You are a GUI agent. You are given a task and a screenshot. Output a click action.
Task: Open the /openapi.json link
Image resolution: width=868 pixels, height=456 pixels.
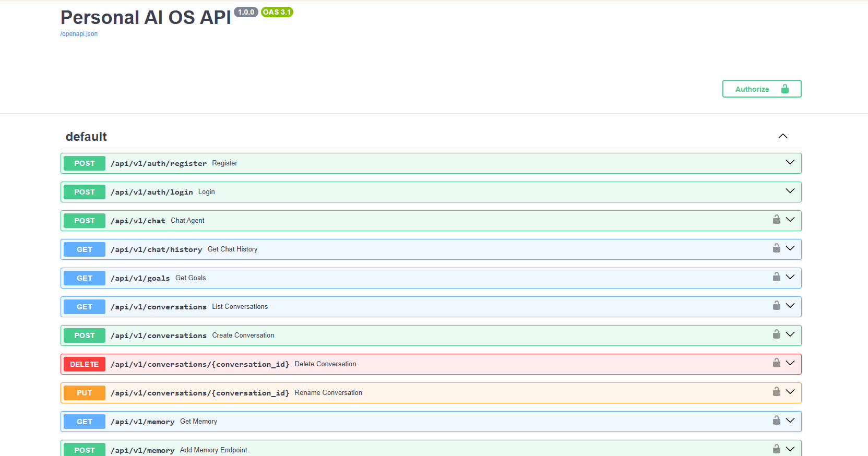click(x=79, y=34)
